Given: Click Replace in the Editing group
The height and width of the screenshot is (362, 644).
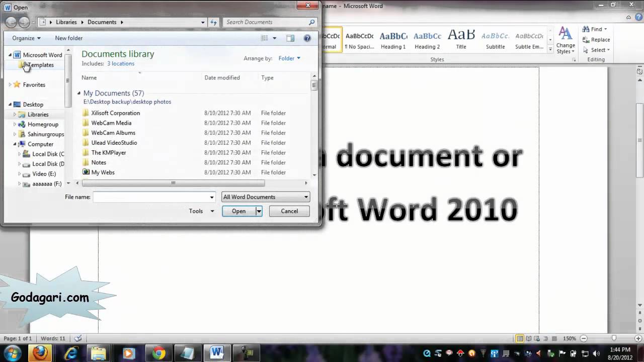Looking at the screenshot, I should click(596, 40).
